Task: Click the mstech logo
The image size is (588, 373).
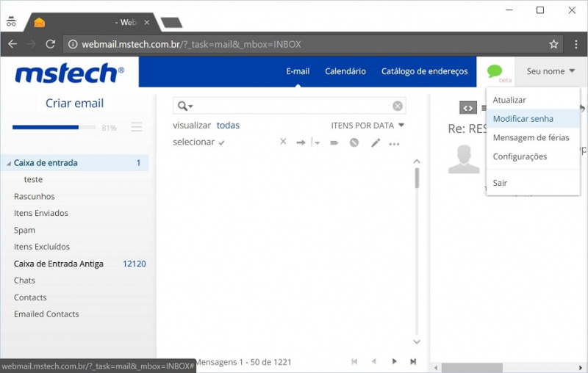Action: tap(69, 73)
